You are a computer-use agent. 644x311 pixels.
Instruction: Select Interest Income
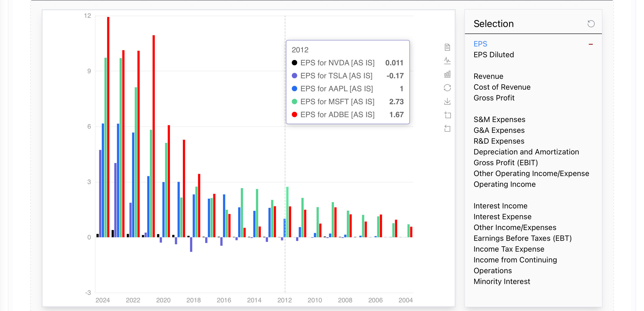coord(500,206)
